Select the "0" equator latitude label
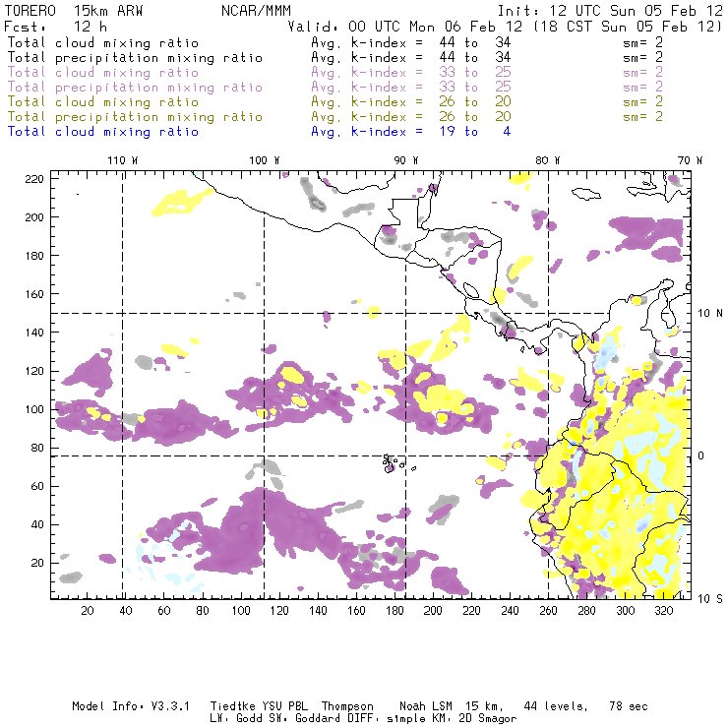Image resolution: width=728 pixels, height=728 pixels. 701,455
